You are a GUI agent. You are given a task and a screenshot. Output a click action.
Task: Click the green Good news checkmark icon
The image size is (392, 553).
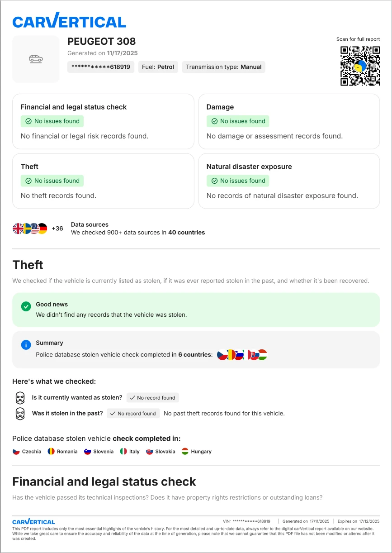26,306
